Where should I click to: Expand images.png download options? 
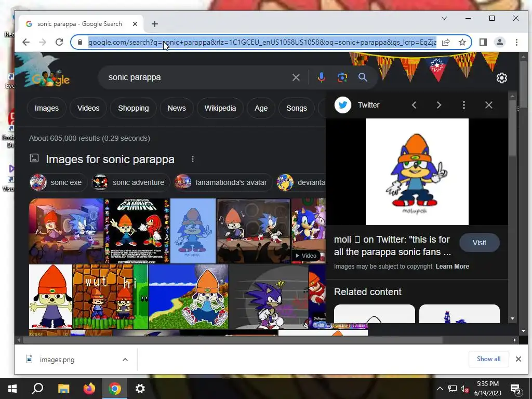tap(125, 360)
